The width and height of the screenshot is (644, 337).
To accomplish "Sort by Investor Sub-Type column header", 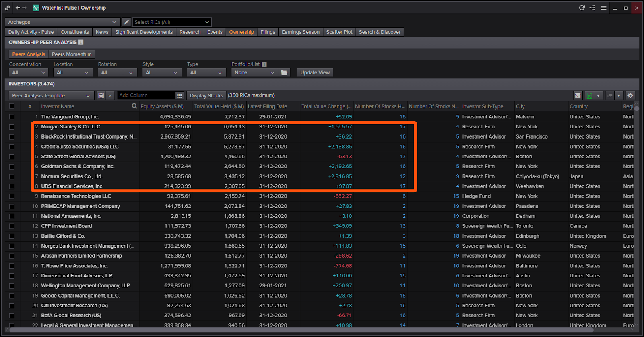I will tap(483, 106).
